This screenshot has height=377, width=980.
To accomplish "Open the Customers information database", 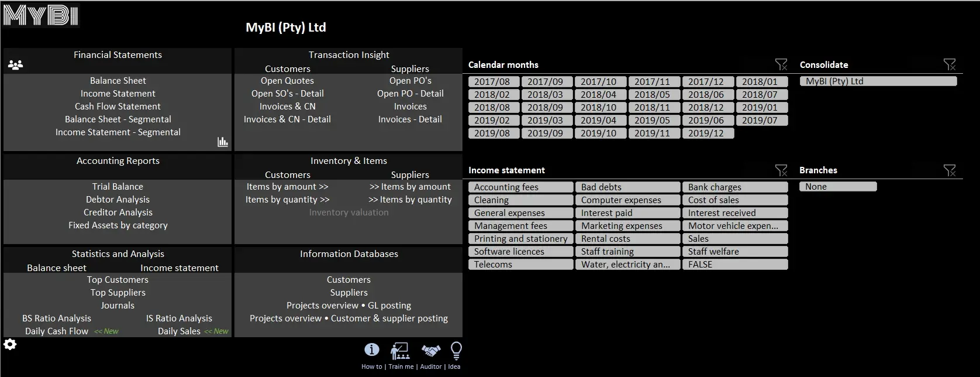I will pyautogui.click(x=349, y=280).
